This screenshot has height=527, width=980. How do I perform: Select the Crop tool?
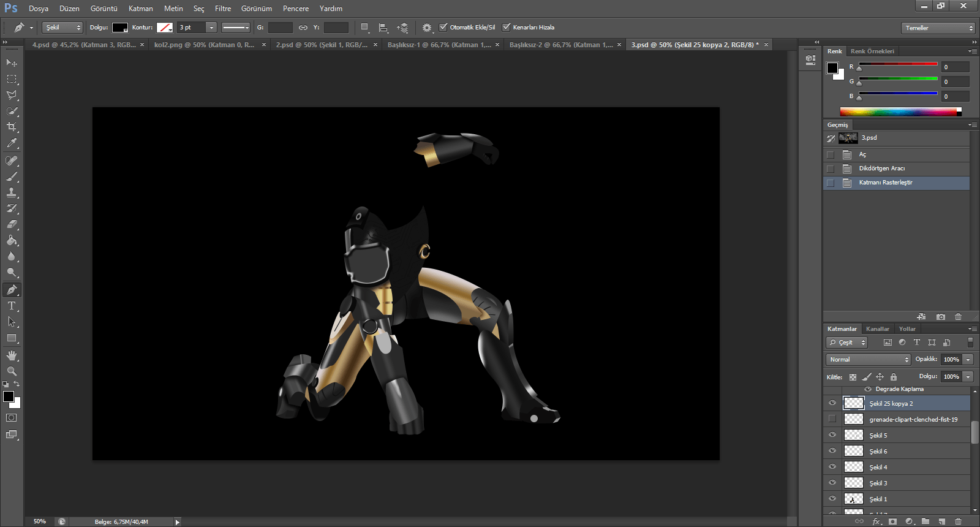tap(12, 127)
